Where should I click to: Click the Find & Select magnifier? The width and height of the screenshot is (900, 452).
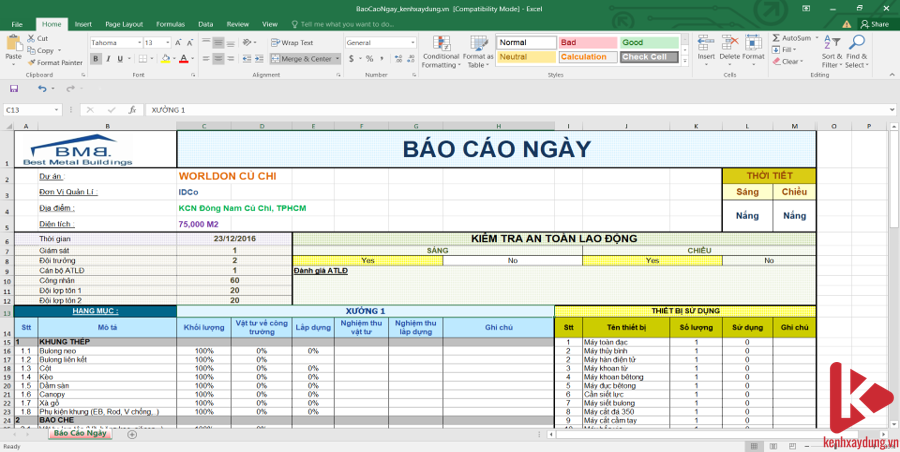(x=856, y=52)
